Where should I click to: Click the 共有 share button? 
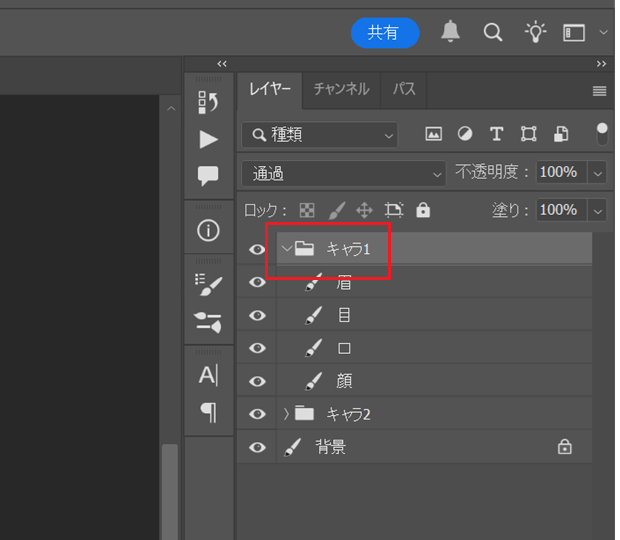click(384, 32)
